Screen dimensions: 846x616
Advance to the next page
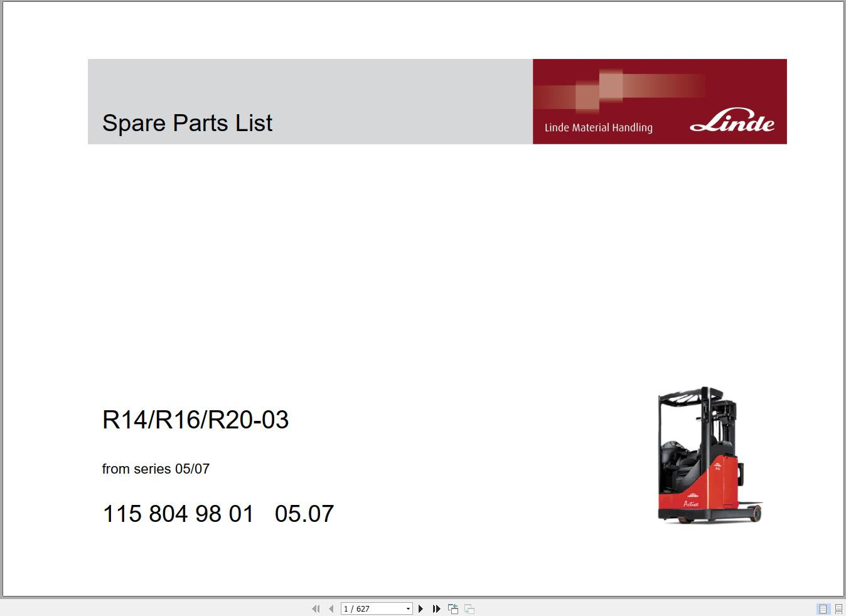point(420,608)
